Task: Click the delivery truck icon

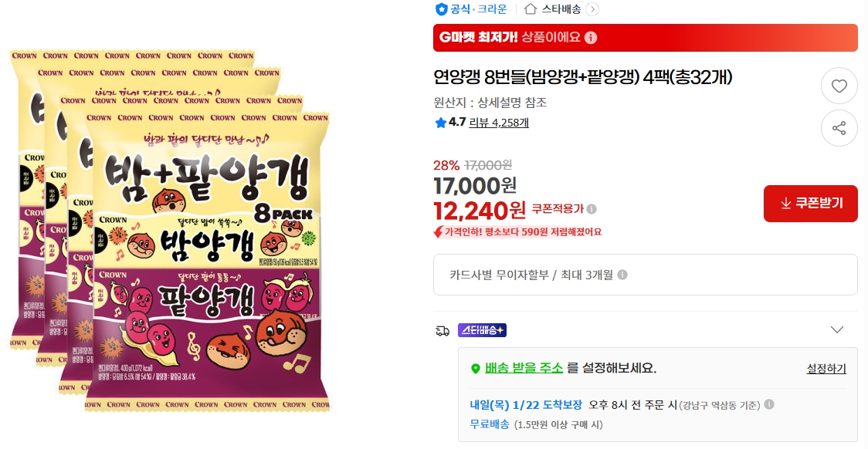Action: pos(442,331)
